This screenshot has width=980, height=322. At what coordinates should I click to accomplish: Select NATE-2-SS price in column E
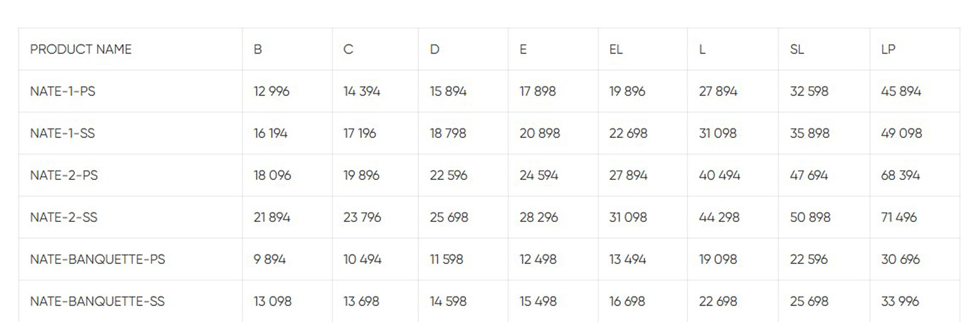539,217
